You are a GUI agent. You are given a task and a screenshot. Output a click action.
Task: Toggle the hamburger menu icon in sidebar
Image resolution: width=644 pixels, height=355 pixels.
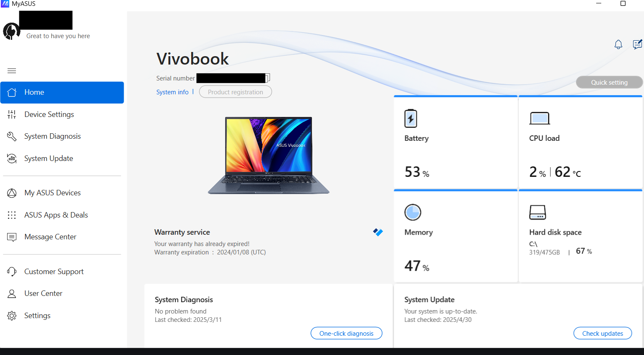coord(12,71)
